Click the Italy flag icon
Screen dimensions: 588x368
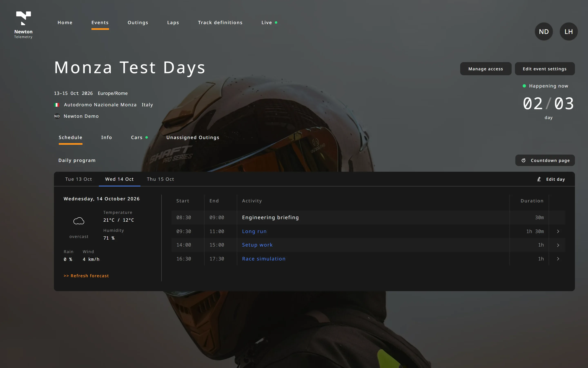click(x=57, y=105)
